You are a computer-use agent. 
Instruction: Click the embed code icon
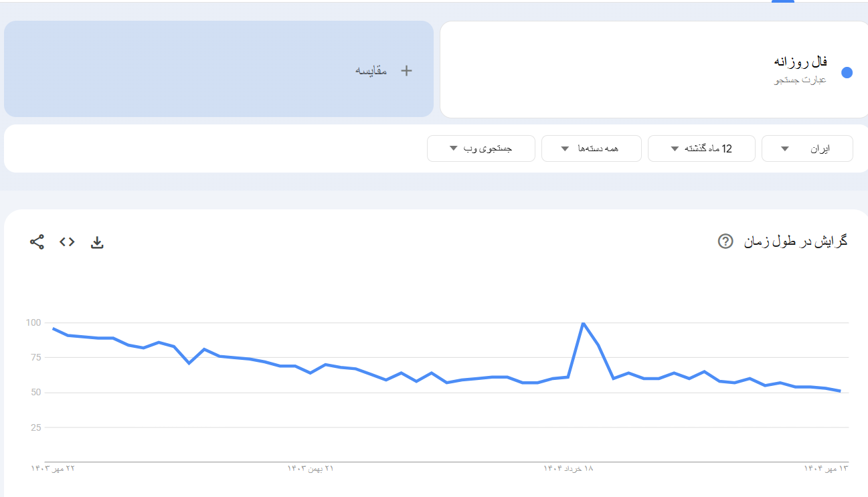[x=67, y=242]
